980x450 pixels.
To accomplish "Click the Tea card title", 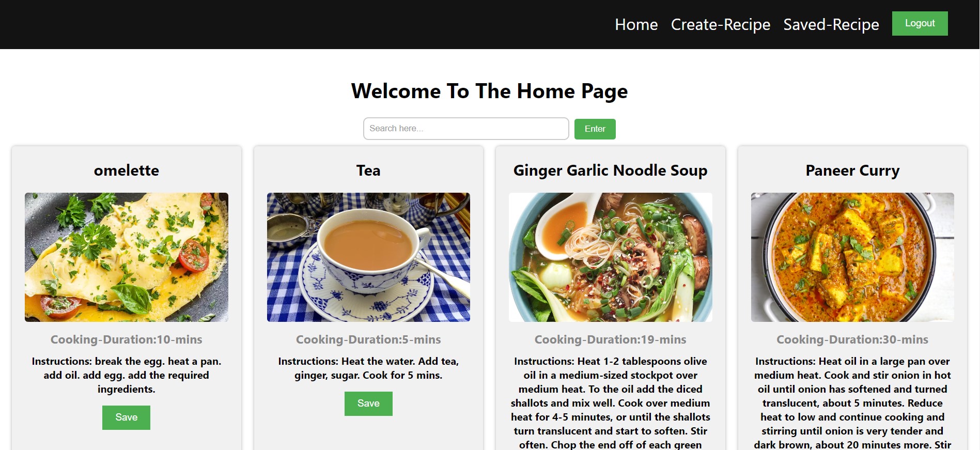I will click(368, 170).
